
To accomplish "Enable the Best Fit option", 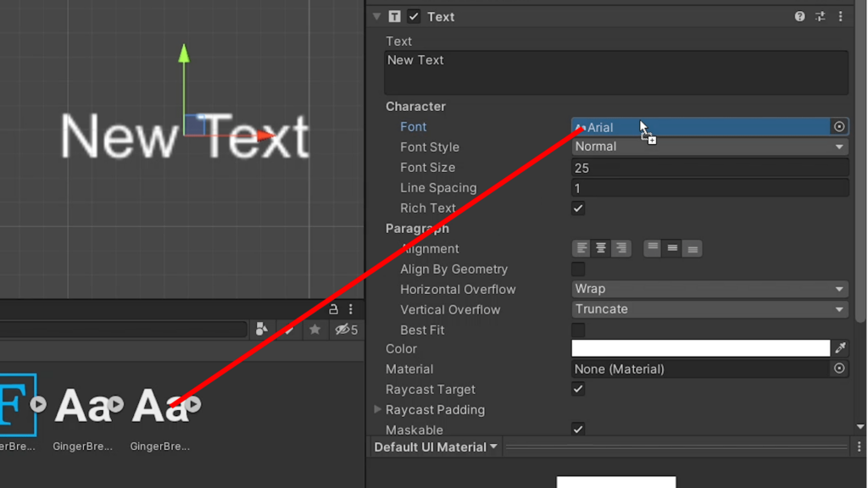I will [578, 330].
